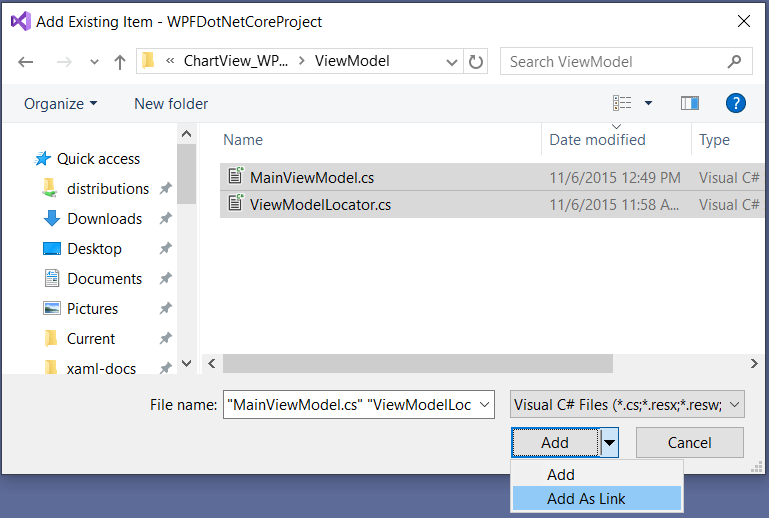The width and height of the screenshot is (769, 518).
Task: Sort by Type column header
Action: point(714,140)
